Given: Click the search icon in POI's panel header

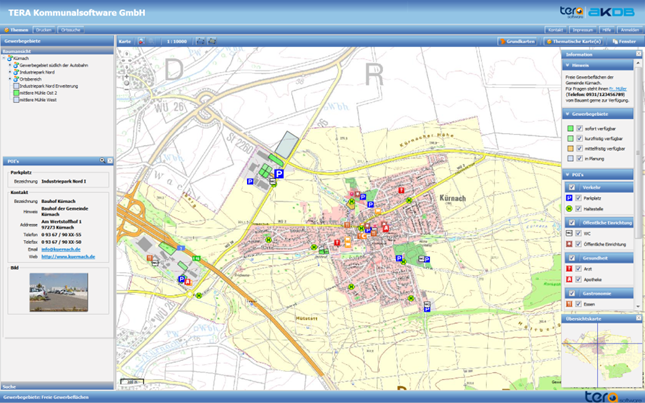Looking at the screenshot, I should [x=102, y=160].
